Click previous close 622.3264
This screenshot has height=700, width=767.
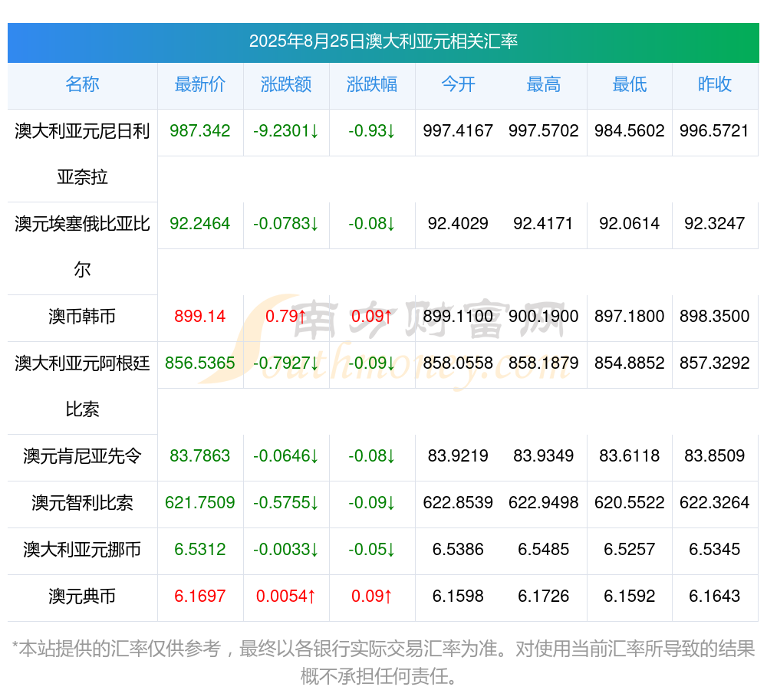(x=715, y=502)
